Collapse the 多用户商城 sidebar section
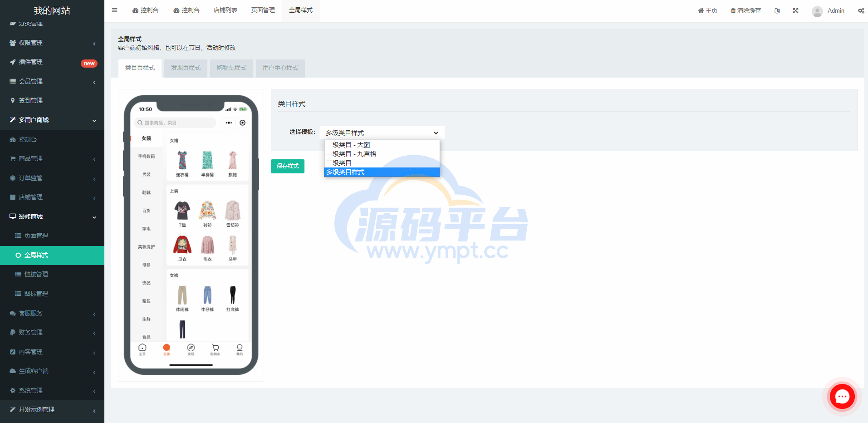Screen dimensions: 868x423 [52, 120]
